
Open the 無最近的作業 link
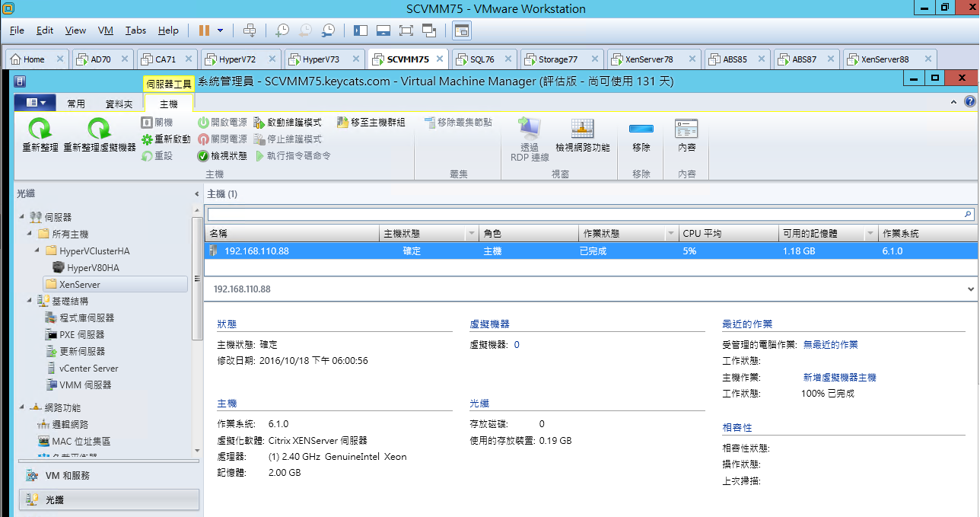(x=830, y=345)
